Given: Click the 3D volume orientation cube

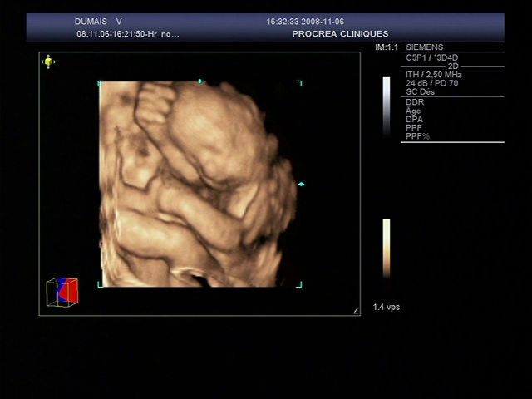Looking at the screenshot, I should pos(62,292).
